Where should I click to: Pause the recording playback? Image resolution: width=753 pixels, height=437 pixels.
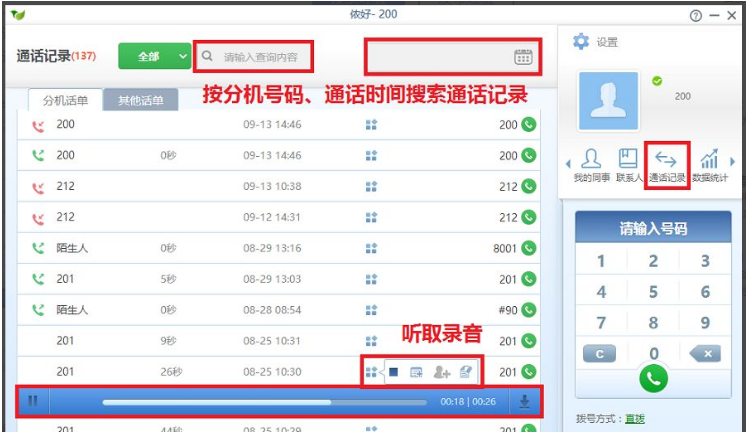33,401
